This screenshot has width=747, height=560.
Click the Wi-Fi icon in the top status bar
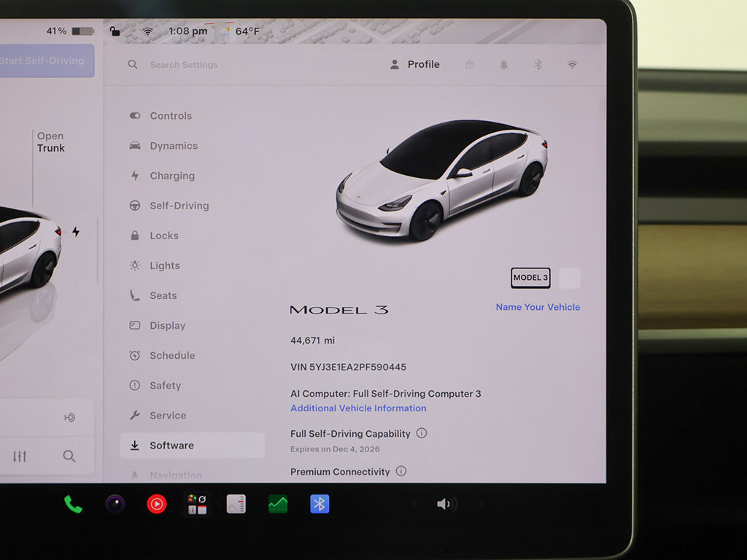tap(147, 31)
